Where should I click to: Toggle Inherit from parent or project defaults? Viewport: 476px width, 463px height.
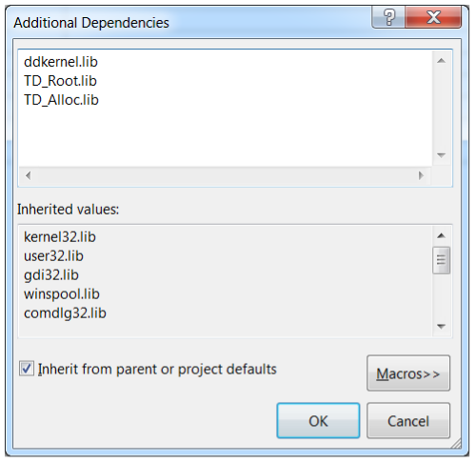[27, 369]
